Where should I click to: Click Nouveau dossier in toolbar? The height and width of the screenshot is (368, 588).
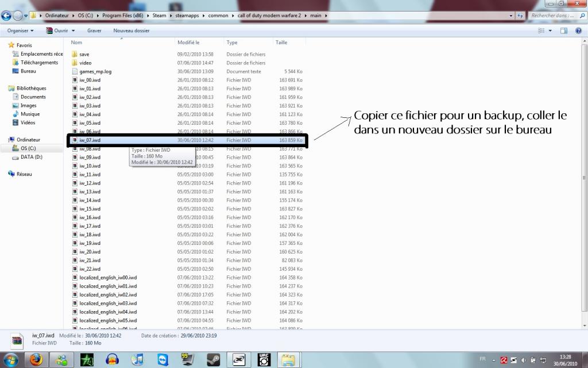(131, 30)
